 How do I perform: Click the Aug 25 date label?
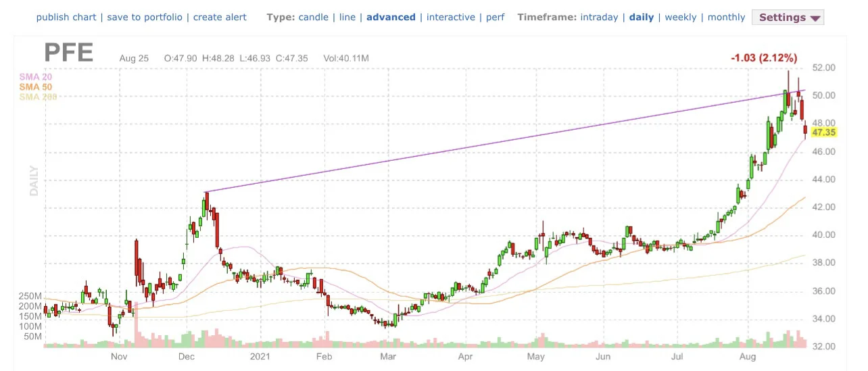[x=134, y=59]
